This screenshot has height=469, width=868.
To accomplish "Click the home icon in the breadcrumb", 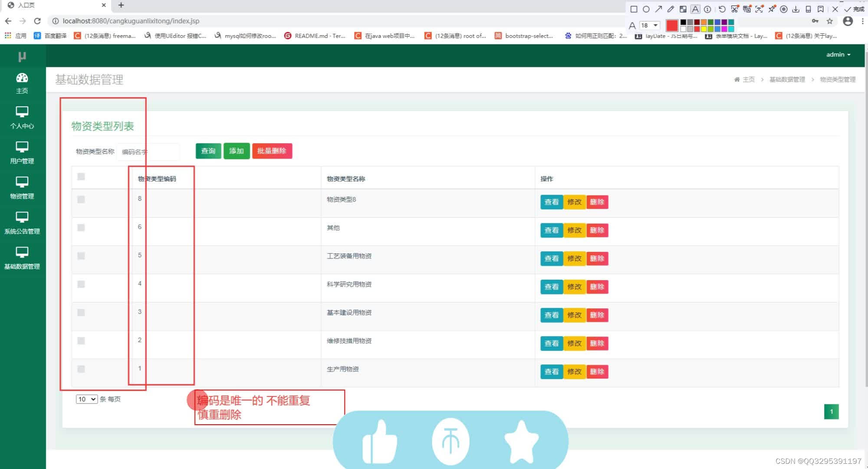I will click(x=736, y=79).
